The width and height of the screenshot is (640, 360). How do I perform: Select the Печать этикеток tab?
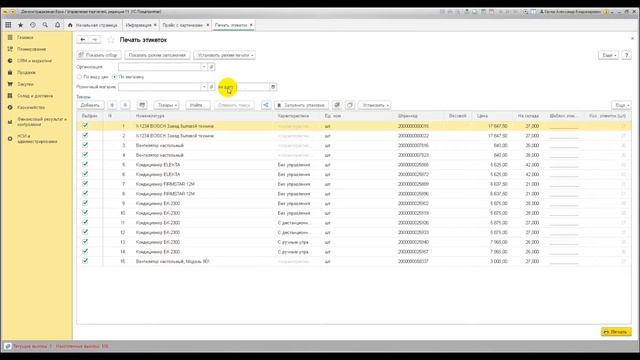tap(231, 25)
